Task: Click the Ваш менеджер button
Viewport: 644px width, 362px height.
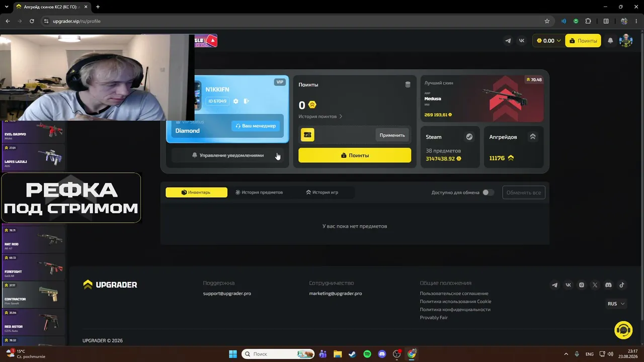Action: click(x=256, y=126)
